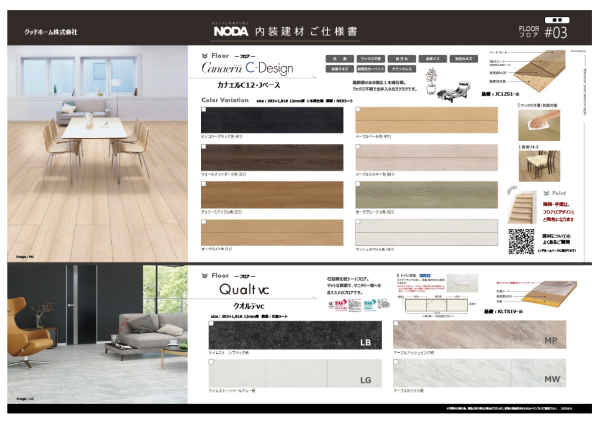
Task: Click the lounge chair illustration
Action: [454, 92]
